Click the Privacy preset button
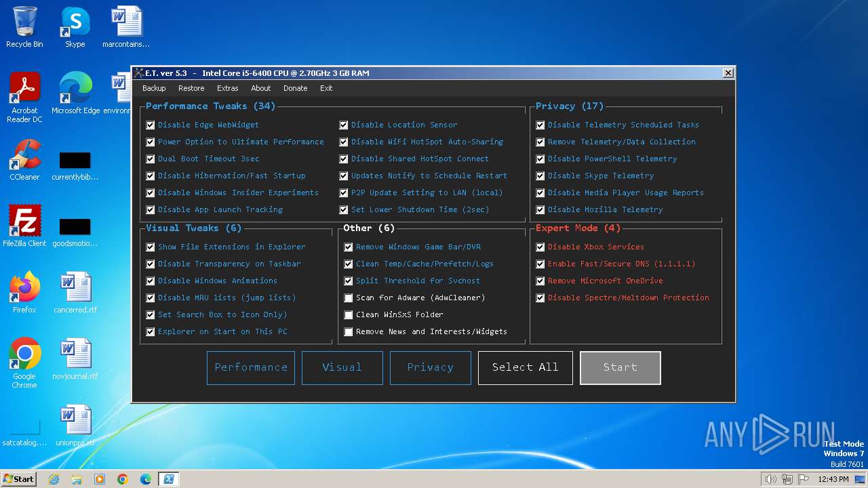This screenshot has width=868, height=488. pos(431,367)
